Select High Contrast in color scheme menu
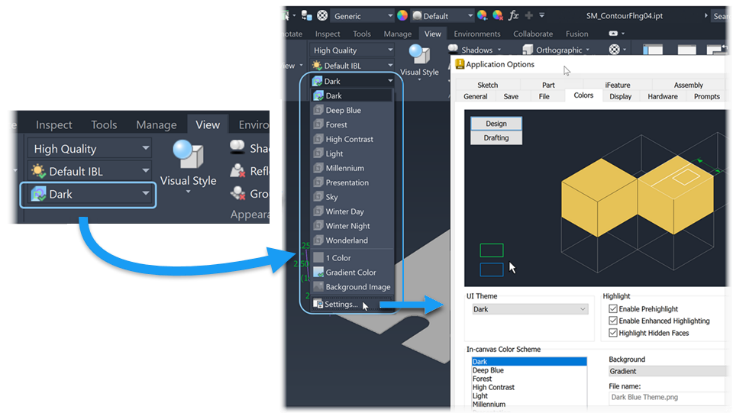733x413 pixels. (352, 139)
